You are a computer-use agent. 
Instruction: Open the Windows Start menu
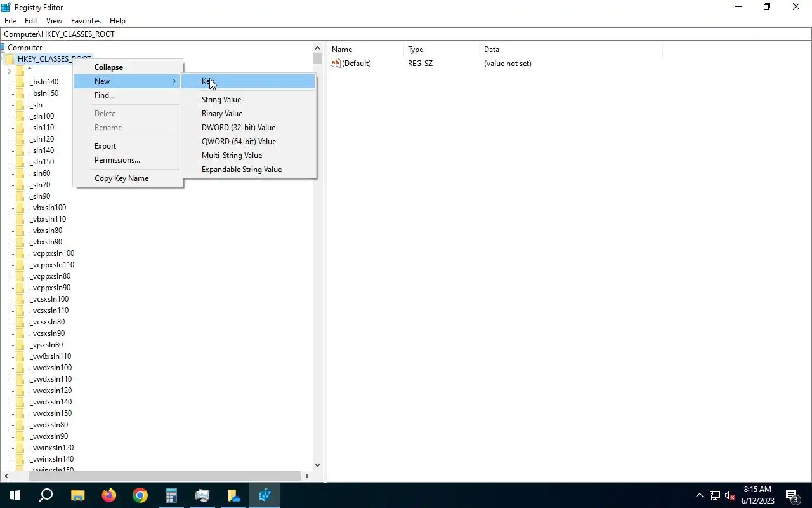pos(15,495)
